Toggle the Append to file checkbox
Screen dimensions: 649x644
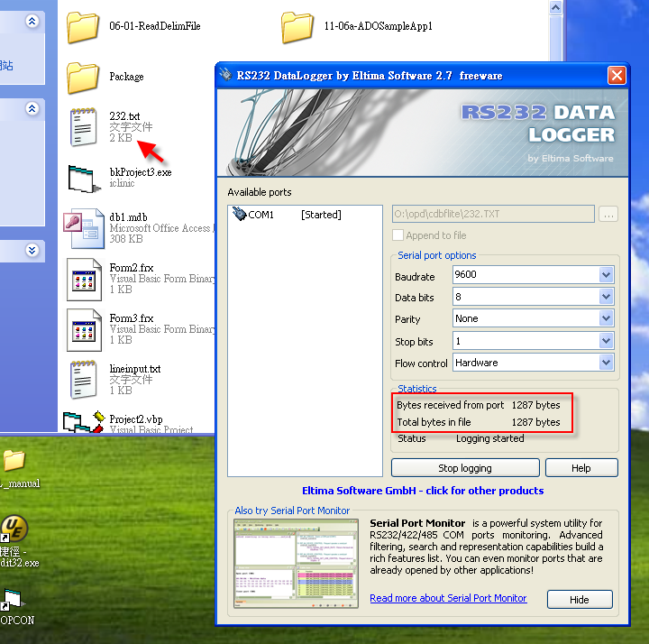(x=398, y=235)
